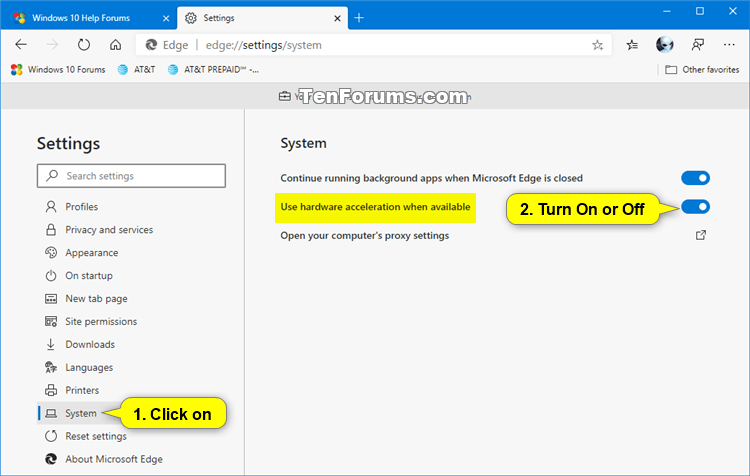This screenshot has width=750, height=476.
Task: Toggle Continue running background apps switch
Action: [695, 178]
